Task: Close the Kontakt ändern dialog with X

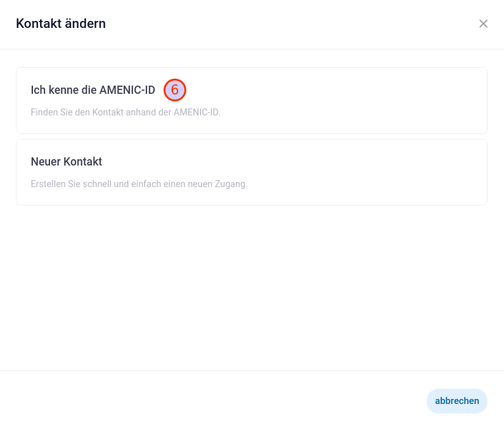Action: (483, 24)
